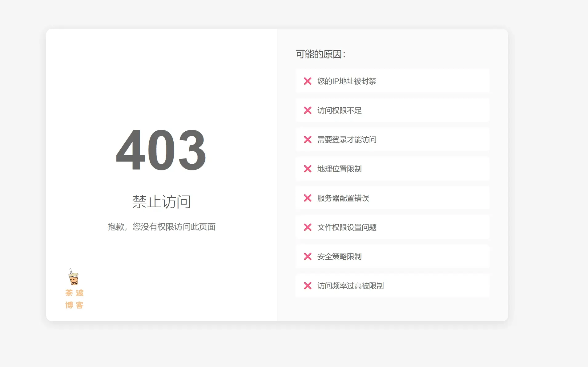Click the X icon beside 您的IP地址被封禁
This screenshot has height=367, width=588.
click(308, 81)
